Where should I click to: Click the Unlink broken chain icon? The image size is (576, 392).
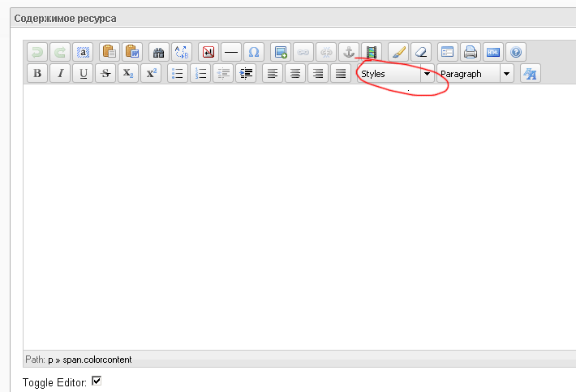326,52
